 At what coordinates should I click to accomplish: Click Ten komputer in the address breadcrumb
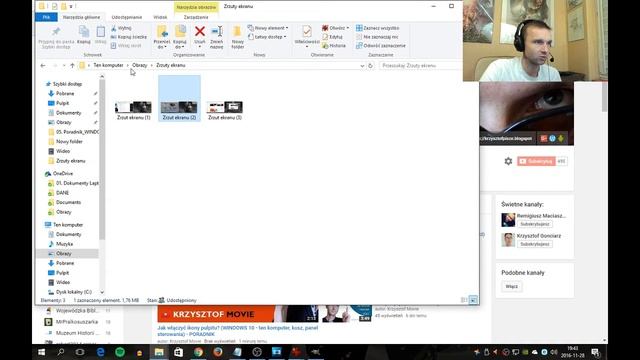(x=108, y=65)
